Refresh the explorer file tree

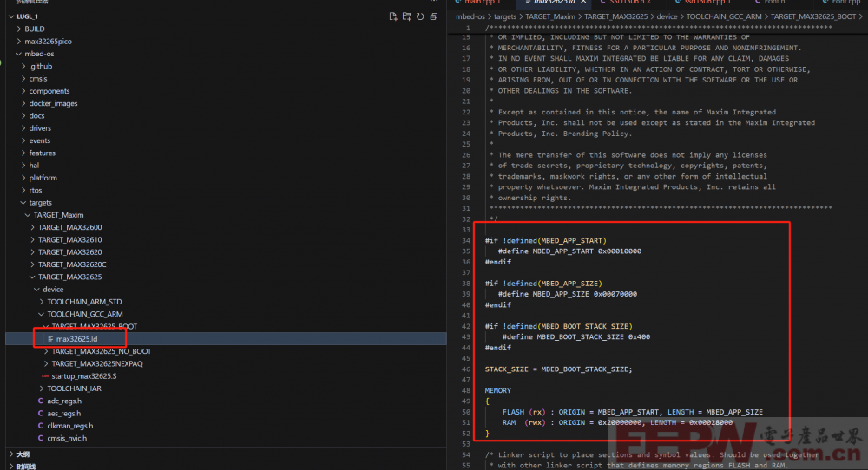point(420,16)
